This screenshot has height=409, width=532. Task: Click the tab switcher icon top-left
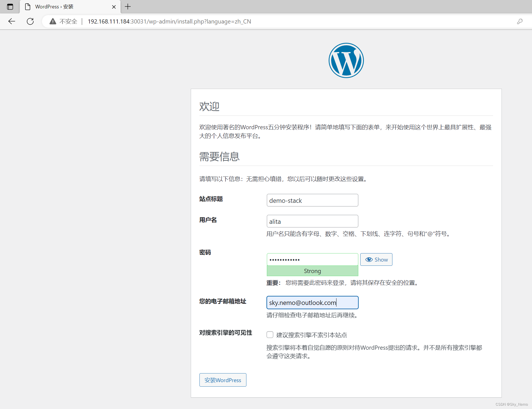tap(10, 6)
